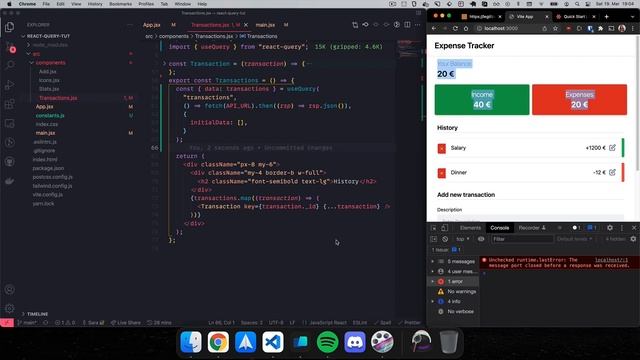Open Add.jsx in the explorer
This screenshot has height=360, width=640.
point(48,71)
